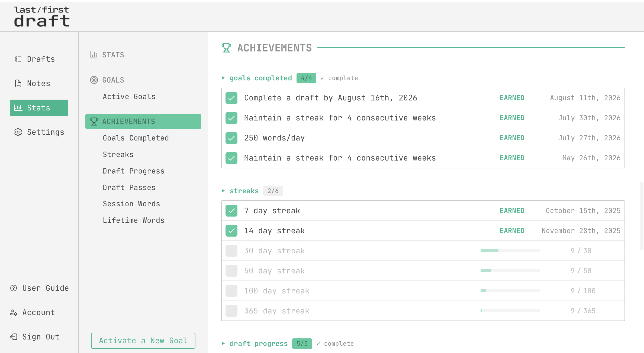Collapse the streaks section arrow
Screen dimensions: 644x353
[223, 191]
